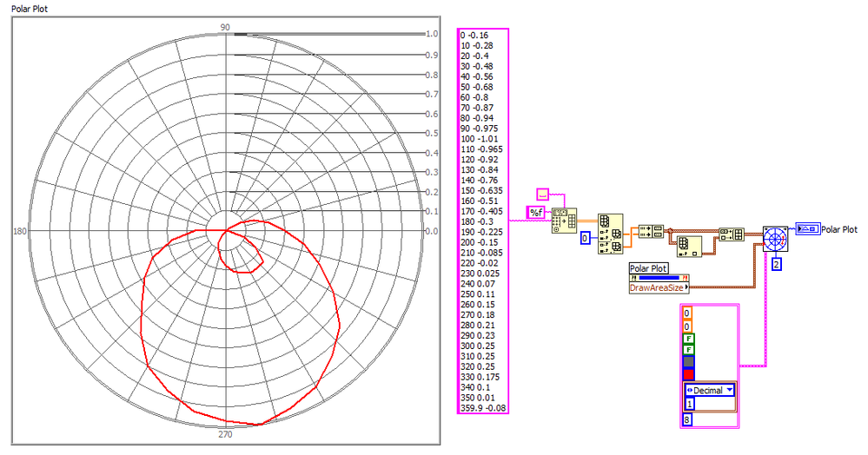Select the Spreadsheet String To Array function node

564,221
